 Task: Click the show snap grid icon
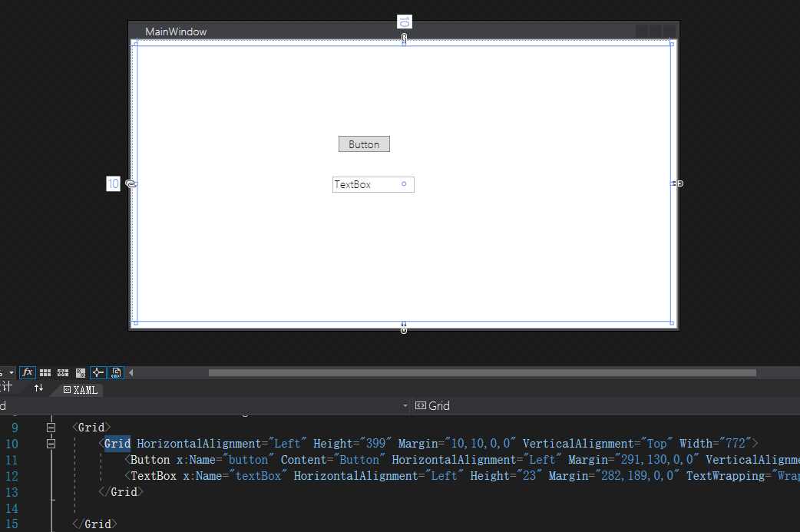tap(45, 372)
